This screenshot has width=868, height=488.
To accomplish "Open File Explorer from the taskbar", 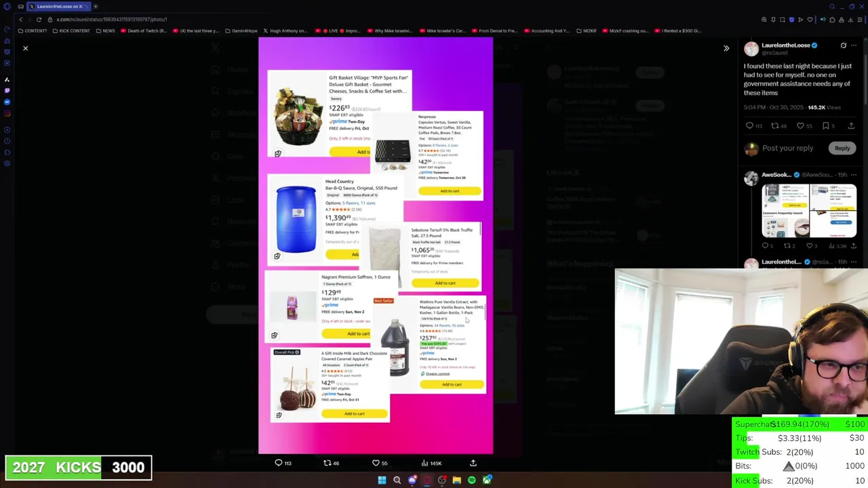I will tap(457, 480).
